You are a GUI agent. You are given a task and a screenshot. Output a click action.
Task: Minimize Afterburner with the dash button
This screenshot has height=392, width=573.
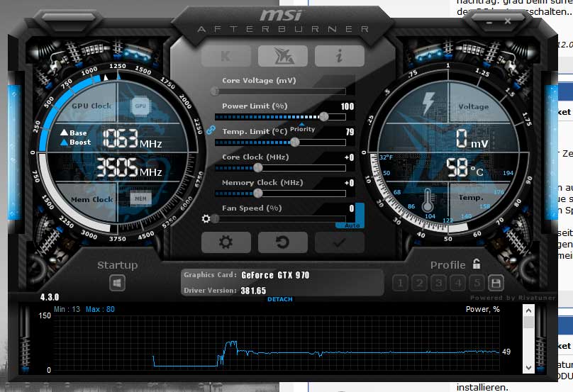click(489, 23)
